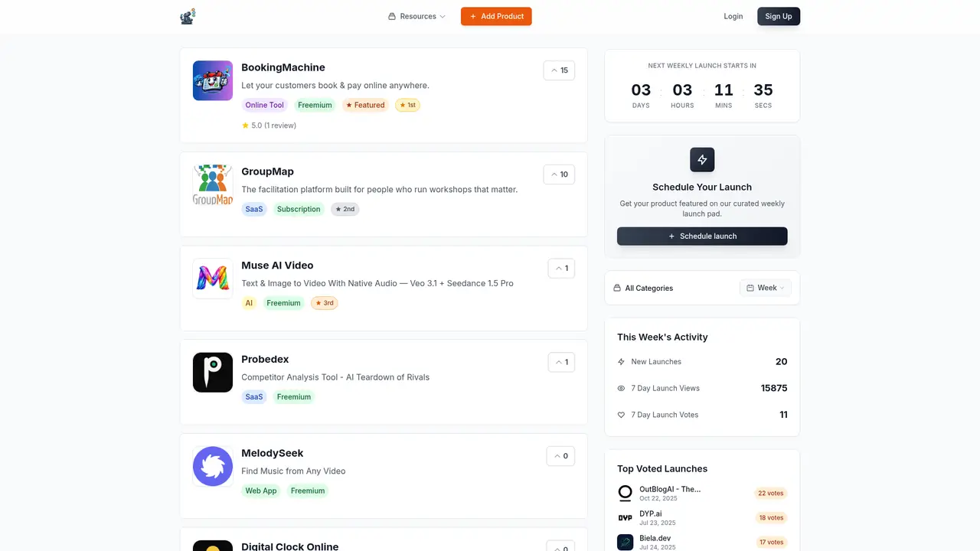Upvote Muse AI Video
The image size is (980, 551).
click(561, 269)
